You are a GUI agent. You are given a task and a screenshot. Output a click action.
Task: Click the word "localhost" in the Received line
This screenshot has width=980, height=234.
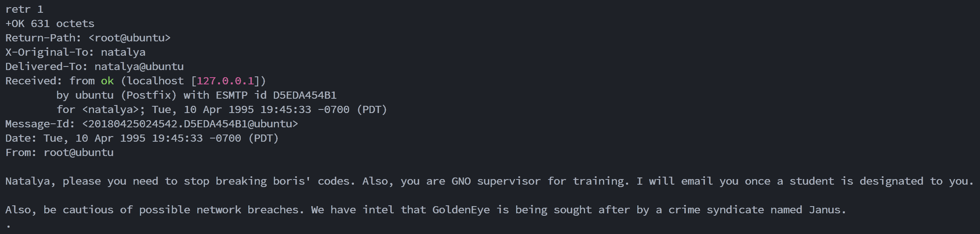(155, 81)
